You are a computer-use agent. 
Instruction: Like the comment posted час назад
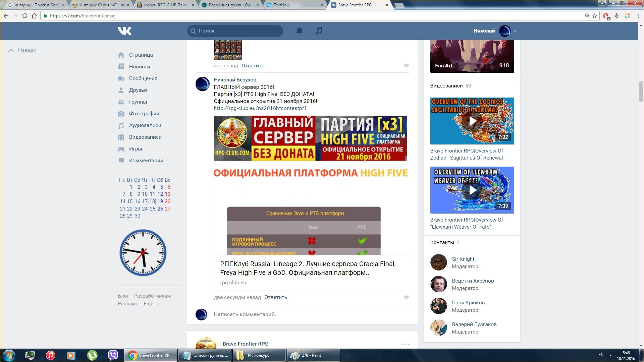click(x=406, y=66)
